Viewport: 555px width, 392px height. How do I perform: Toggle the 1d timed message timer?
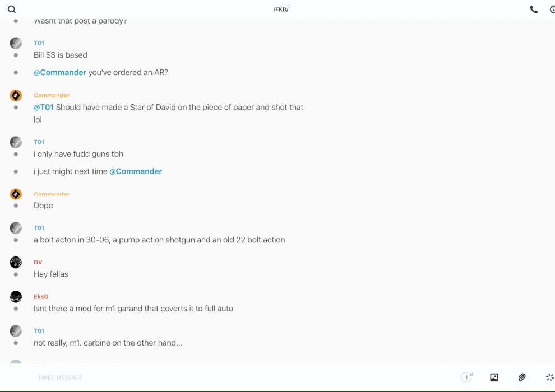(467, 377)
